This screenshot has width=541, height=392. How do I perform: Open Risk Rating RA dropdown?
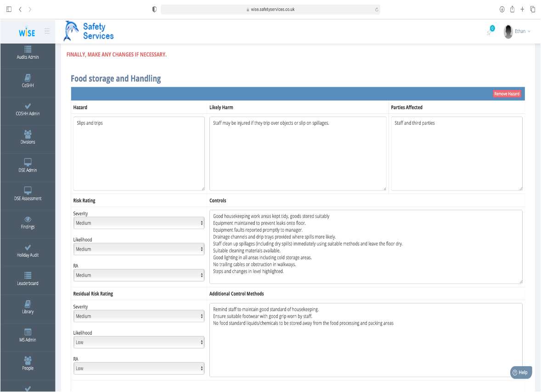pos(139,275)
